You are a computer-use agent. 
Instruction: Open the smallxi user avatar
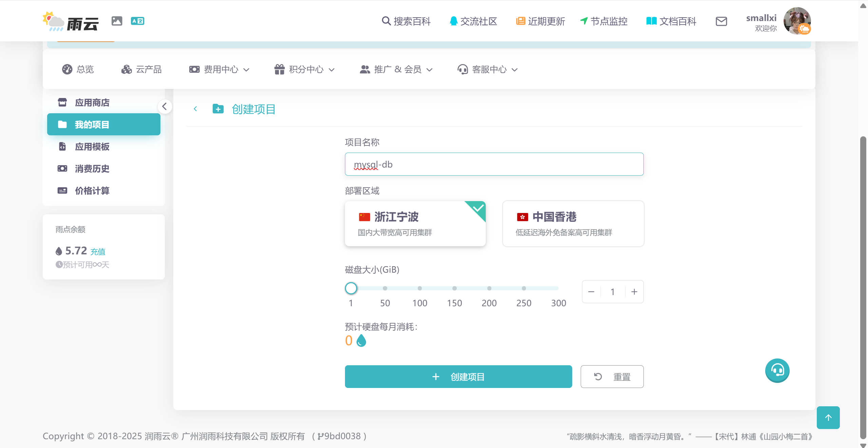point(797,21)
